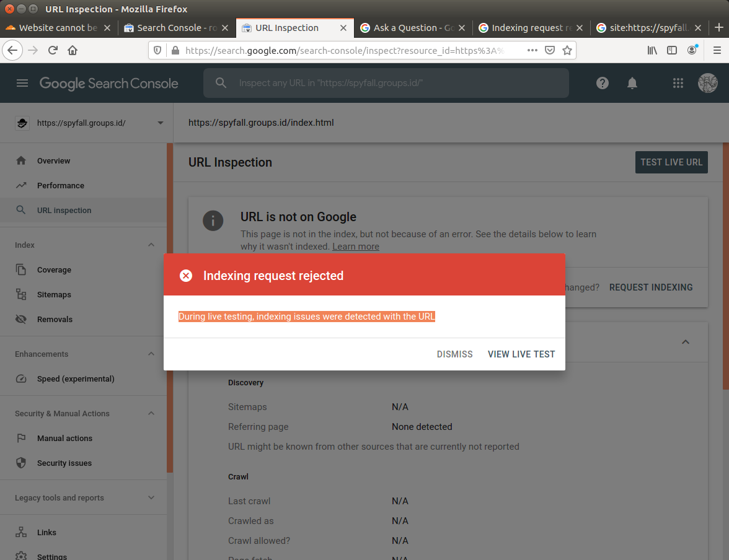
Task: Open the Sitemaps page
Action: [x=83, y=295]
